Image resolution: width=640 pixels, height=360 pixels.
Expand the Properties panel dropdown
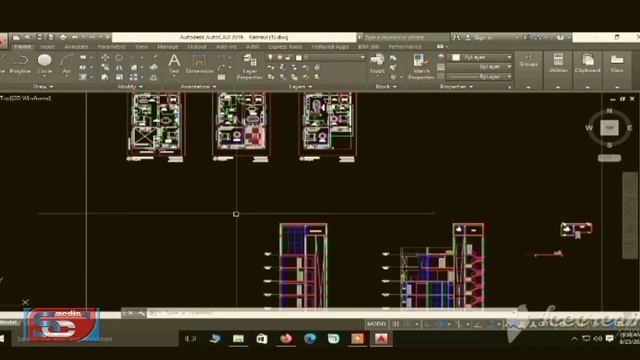(456, 87)
